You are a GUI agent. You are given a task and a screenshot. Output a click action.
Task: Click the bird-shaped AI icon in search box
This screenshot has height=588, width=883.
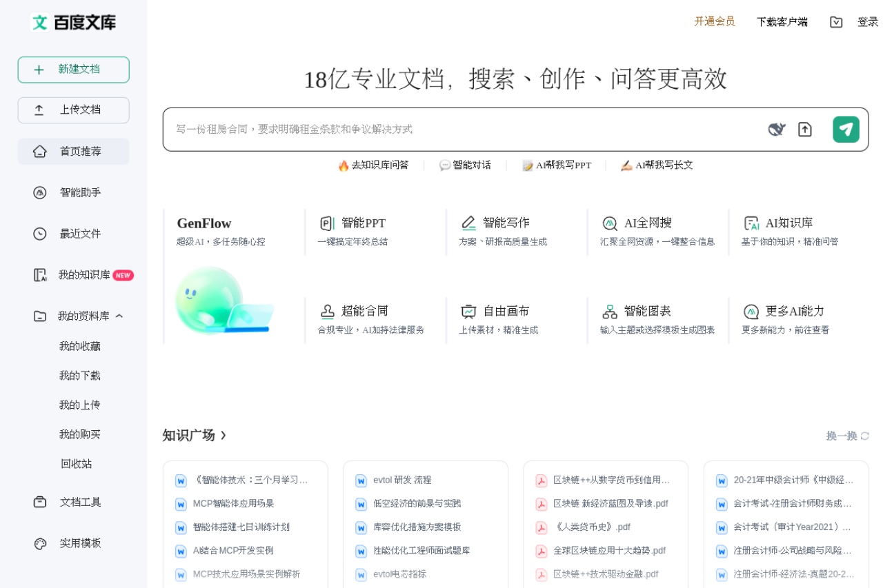(777, 130)
